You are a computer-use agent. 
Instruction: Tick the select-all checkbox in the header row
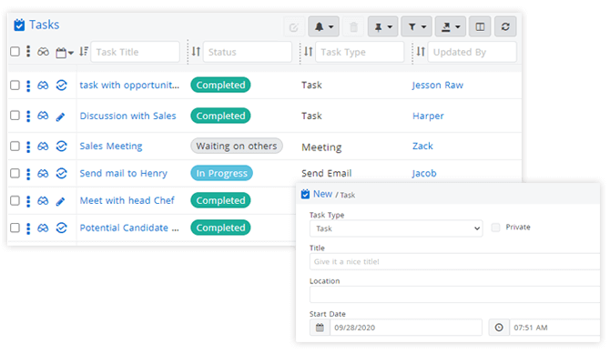pos(15,52)
